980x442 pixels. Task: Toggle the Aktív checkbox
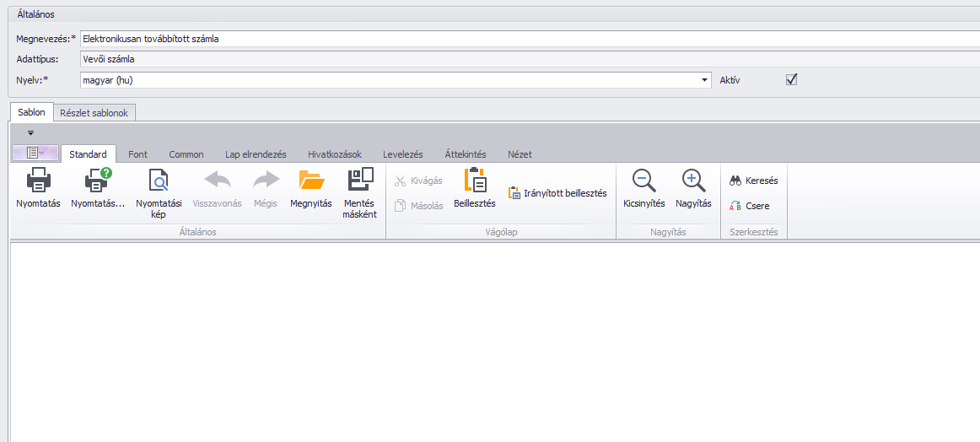coord(791,79)
